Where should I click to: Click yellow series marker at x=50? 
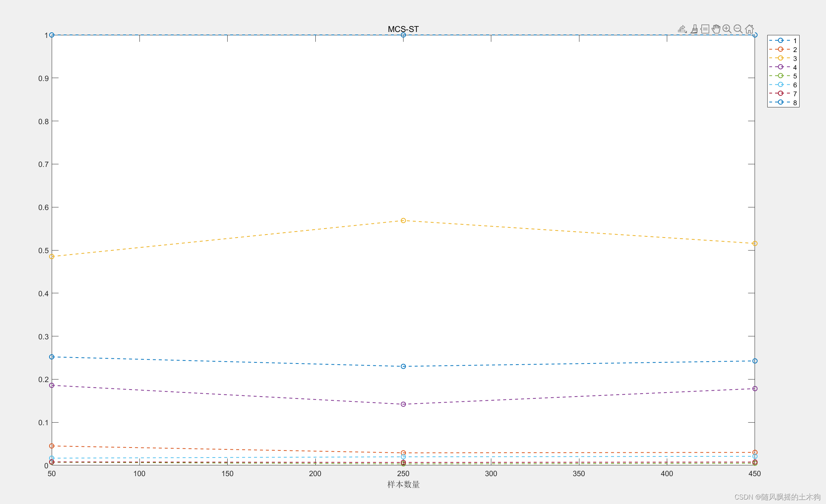coord(52,256)
